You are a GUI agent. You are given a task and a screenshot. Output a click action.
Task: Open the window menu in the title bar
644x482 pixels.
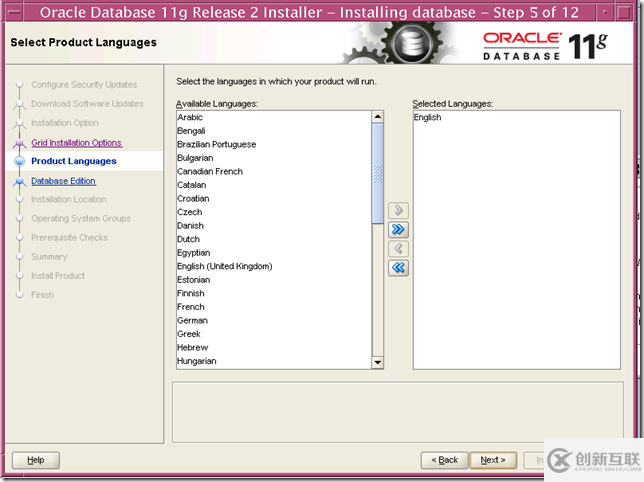[x=14, y=12]
